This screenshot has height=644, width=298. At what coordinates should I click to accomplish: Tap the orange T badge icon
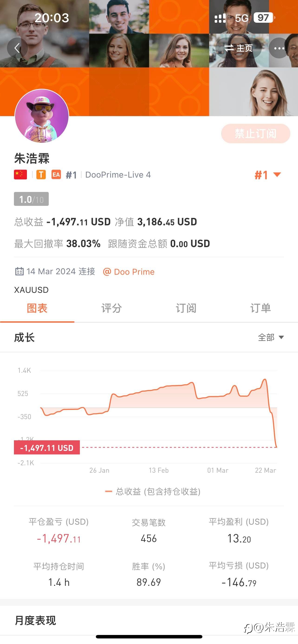click(x=41, y=175)
